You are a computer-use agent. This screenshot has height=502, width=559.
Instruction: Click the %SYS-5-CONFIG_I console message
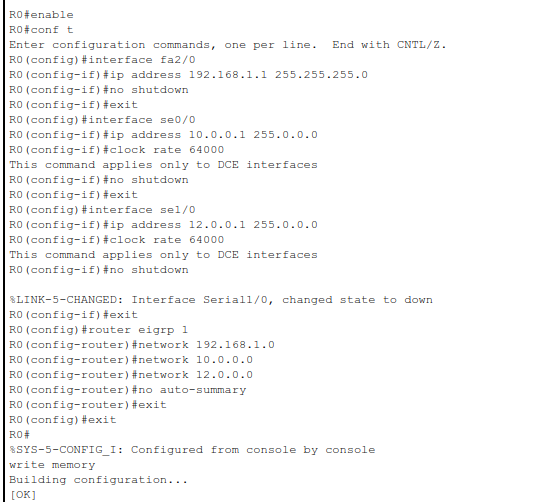coord(192,450)
